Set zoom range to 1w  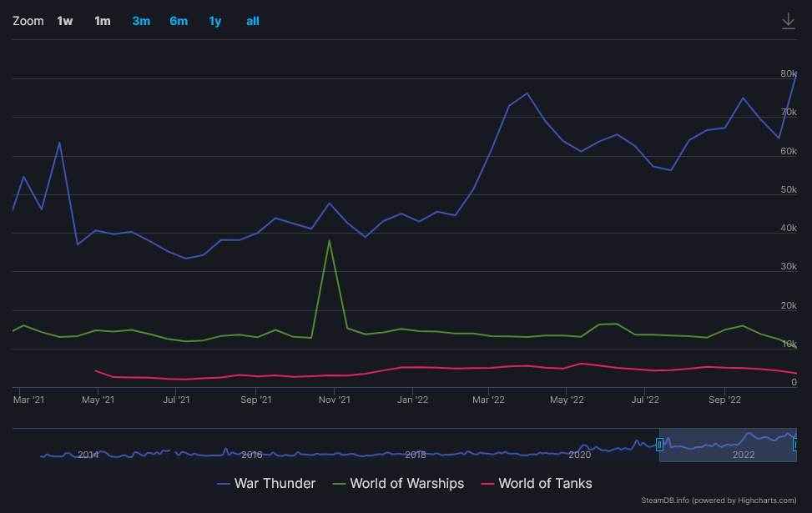65,21
